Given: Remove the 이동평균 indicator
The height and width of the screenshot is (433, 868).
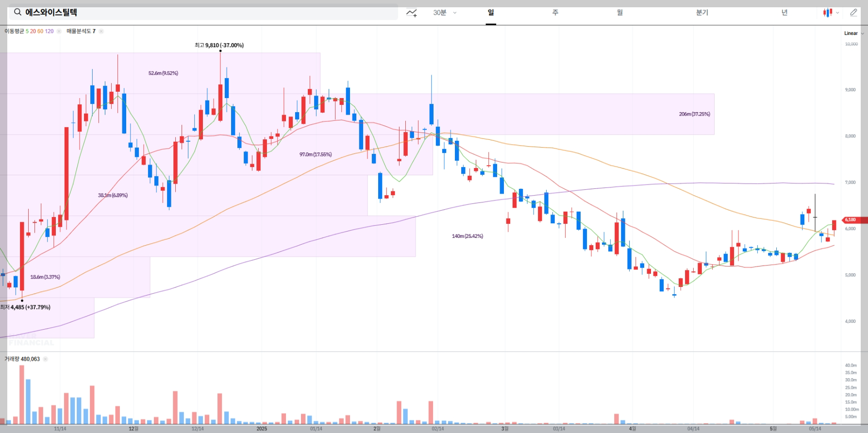Looking at the screenshot, I should pos(59,31).
